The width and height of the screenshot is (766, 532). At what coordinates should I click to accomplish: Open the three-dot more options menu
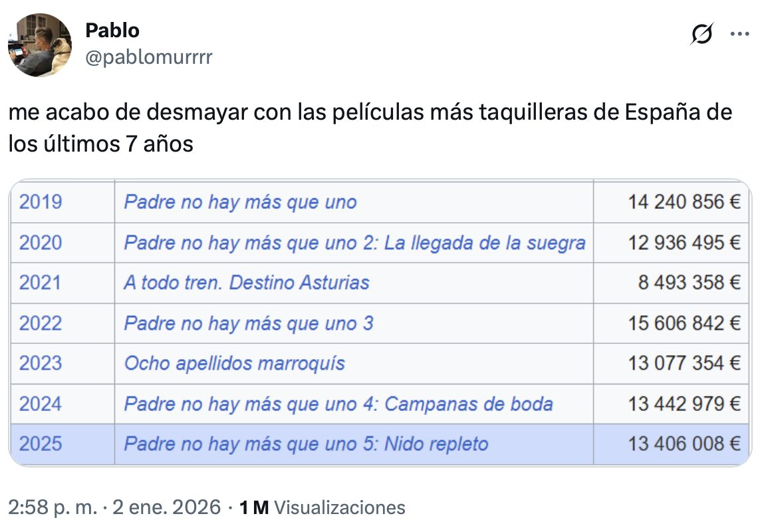click(739, 34)
